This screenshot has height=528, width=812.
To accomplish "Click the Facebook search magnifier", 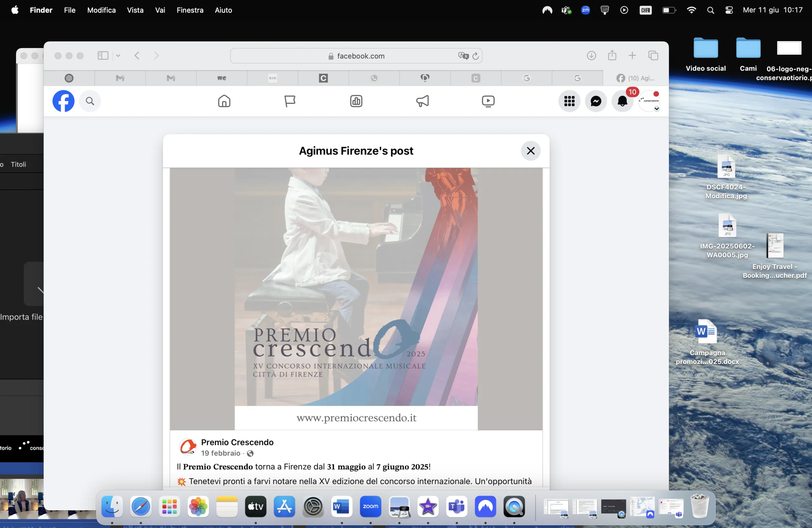I will (x=90, y=101).
